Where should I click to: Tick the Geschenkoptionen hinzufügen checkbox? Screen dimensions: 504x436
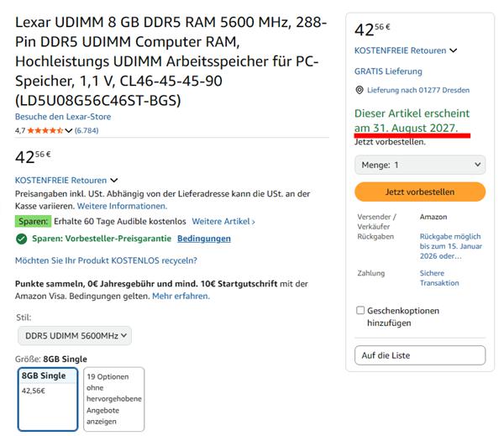coord(360,311)
